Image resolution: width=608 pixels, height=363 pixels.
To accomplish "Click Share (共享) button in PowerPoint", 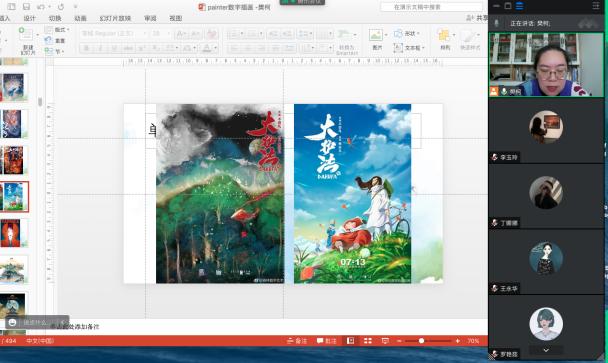I will 477,18.
